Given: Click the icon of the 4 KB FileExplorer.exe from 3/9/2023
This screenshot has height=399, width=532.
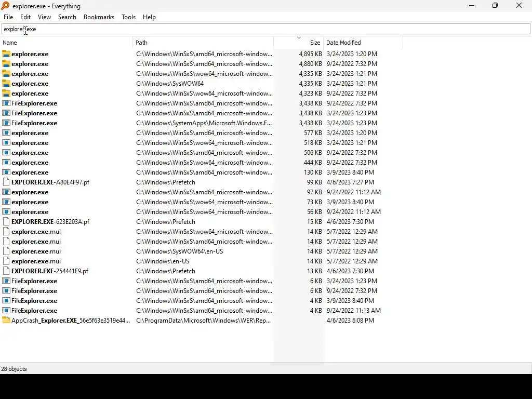Looking at the screenshot, I should pyautogui.click(x=6, y=301).
